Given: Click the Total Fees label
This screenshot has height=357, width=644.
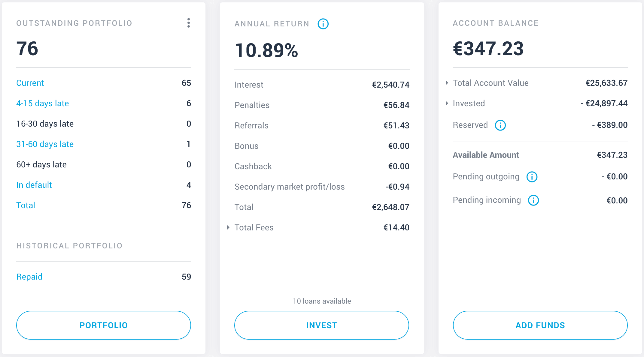Looking at the screenshot, I should pos(254,227).
